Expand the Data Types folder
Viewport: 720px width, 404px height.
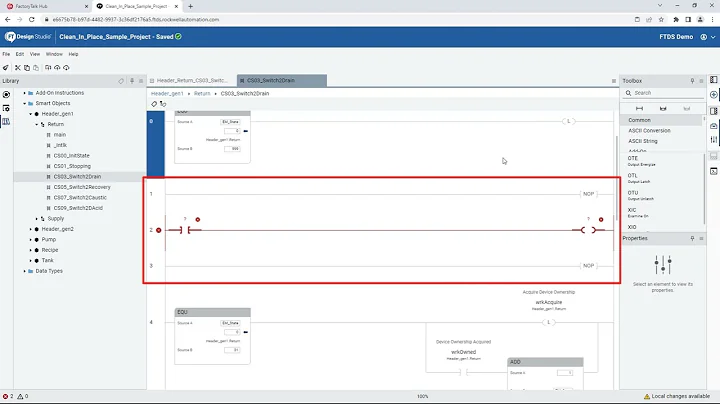(25, 271)
